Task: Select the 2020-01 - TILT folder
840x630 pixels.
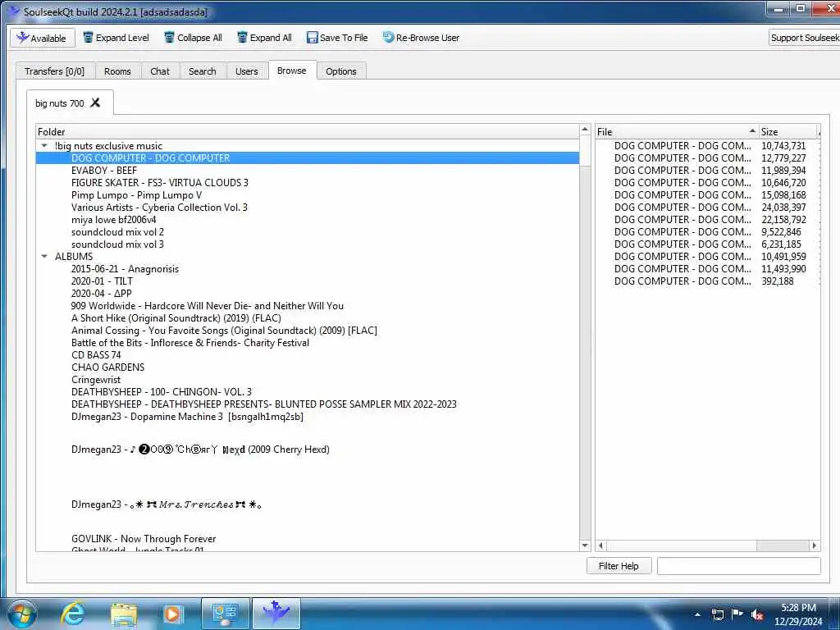Action: 102,281
